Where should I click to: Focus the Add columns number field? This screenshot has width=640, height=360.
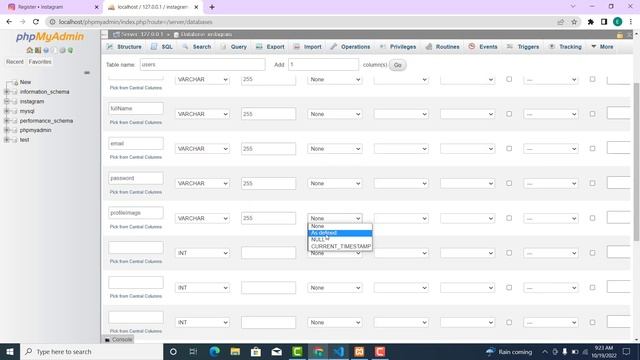pyautogui.click(x=323, y=64)
